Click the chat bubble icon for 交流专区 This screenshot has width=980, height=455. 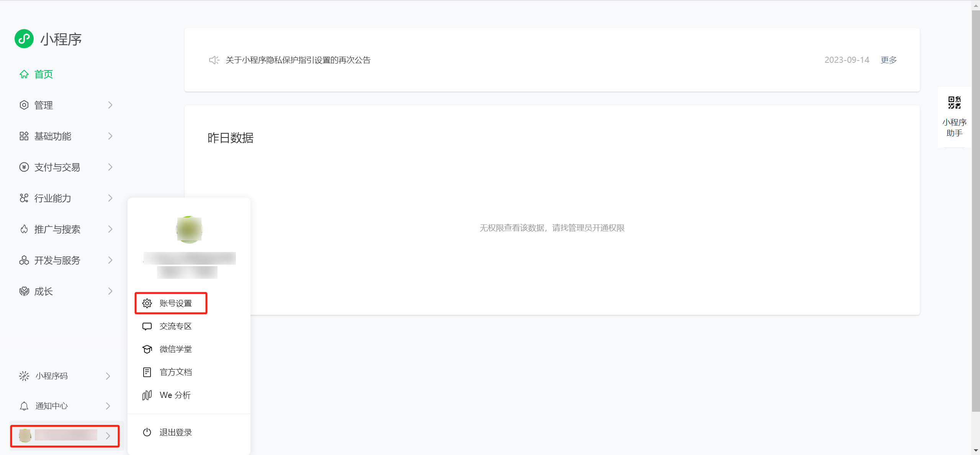[147, 326]
